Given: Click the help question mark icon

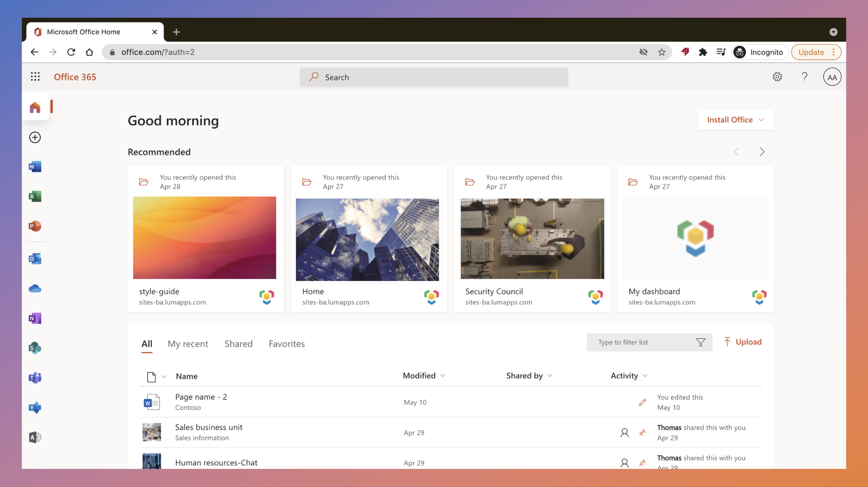Looking at the screenshot, I should [804, 77].
